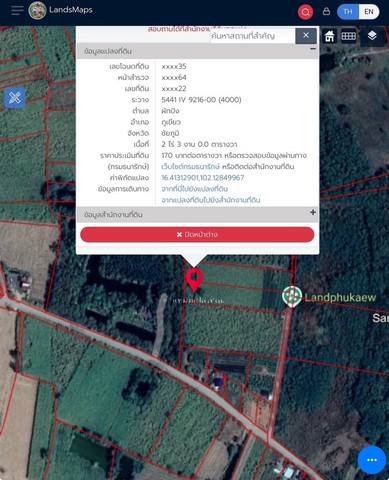
Task: Click the red map pin marker
Action: pyautogui.click(x=194, y=280)
